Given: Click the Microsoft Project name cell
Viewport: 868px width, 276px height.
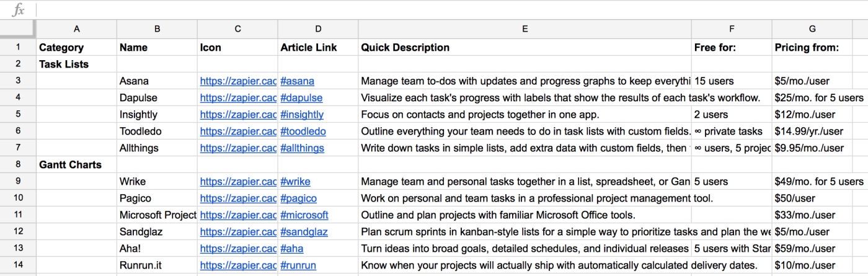Looking at the screenshot, I should 157,215.
